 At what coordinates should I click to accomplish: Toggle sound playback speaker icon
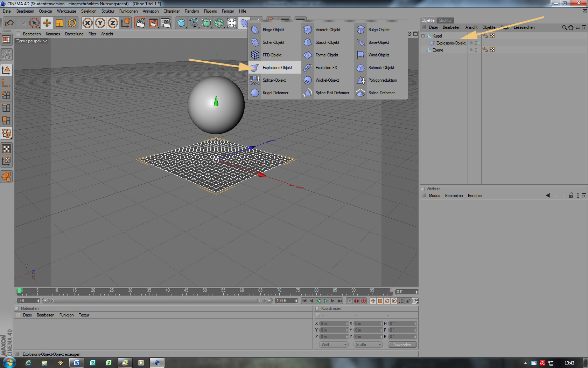click(x=408, y=301)
